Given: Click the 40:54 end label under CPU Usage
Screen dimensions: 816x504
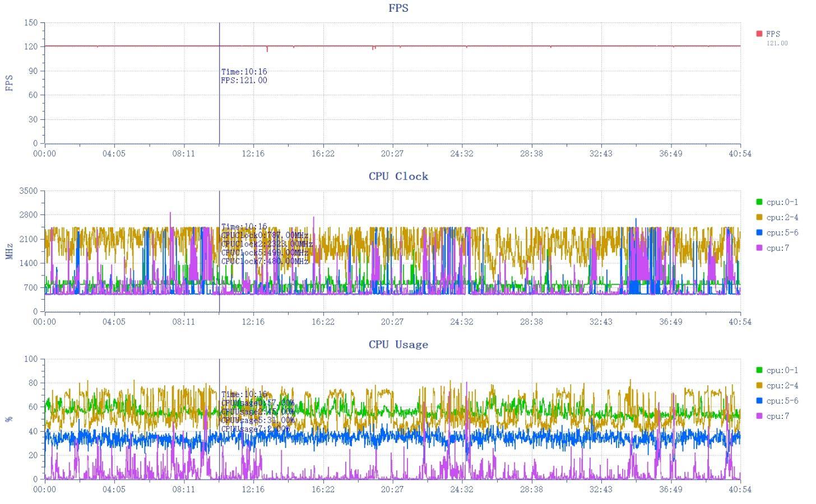Looking at the screenshot, I should [740, 489].
